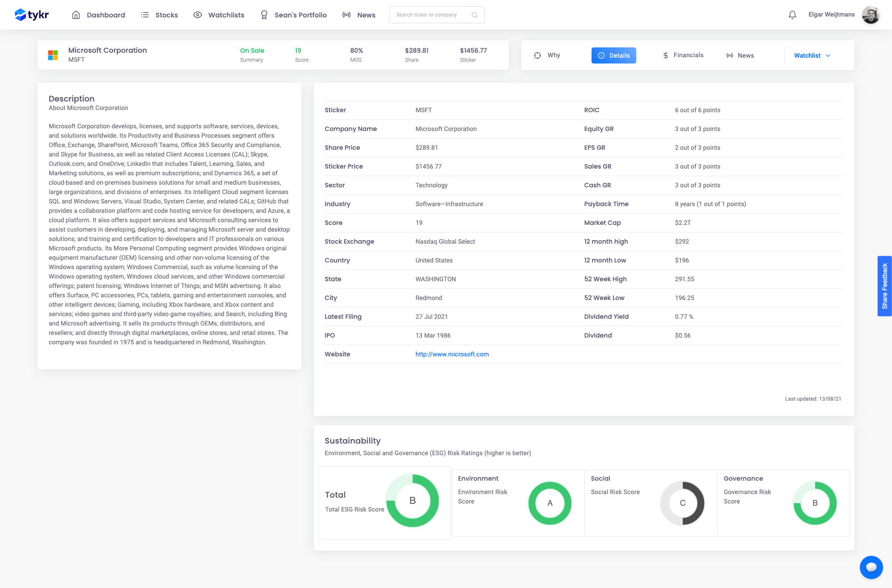The image size is (892, 588).
Task: Click the 80% MOS value
Action: tap(356, 51)
